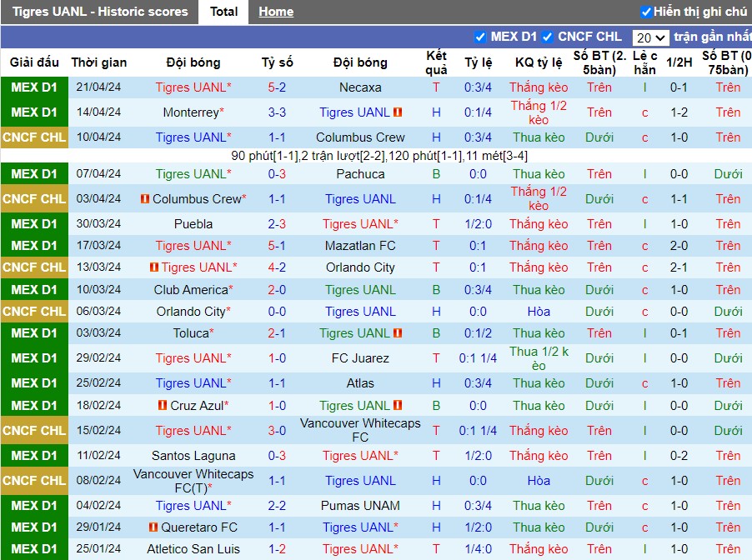Click the 4-2 score against Orlando City
Image resolution: width=752 pixels, height=560 pixels.
click(x=277, y=267)
